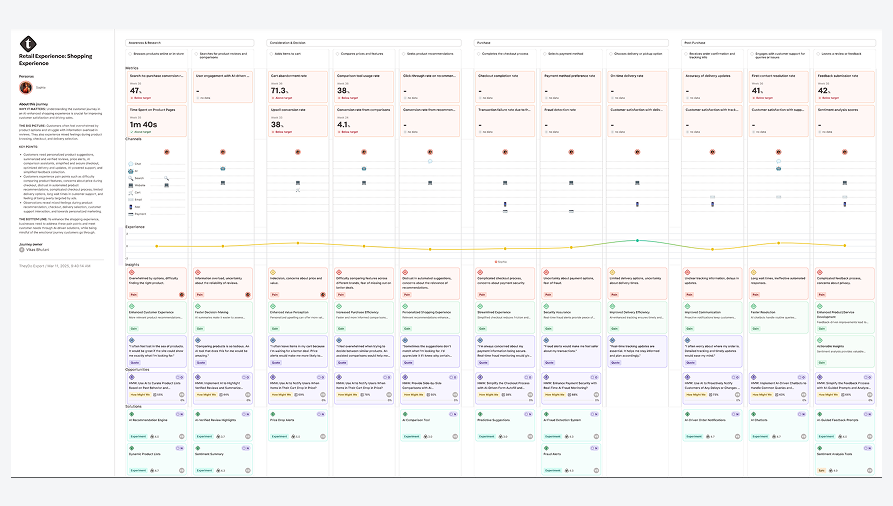This screenshot has width=893, height=506.
Task: Open the AI Recommendation Engine solution card
Action: 157,425
